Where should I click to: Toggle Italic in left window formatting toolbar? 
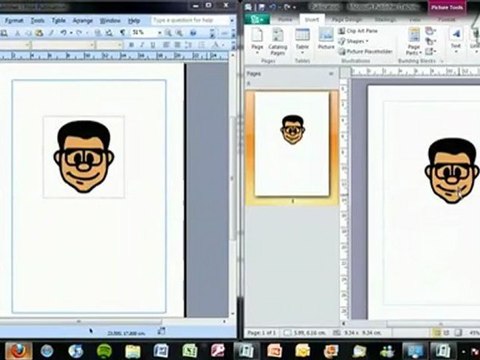142,45
